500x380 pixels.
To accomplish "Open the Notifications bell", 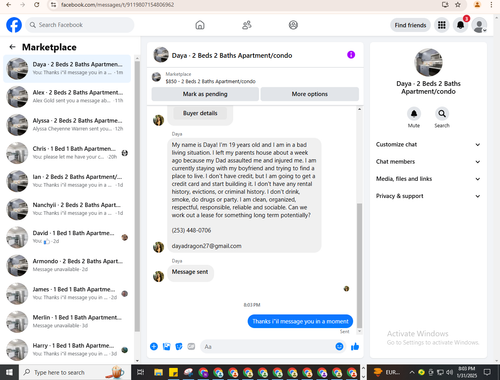I will click(x=461, y=25).
